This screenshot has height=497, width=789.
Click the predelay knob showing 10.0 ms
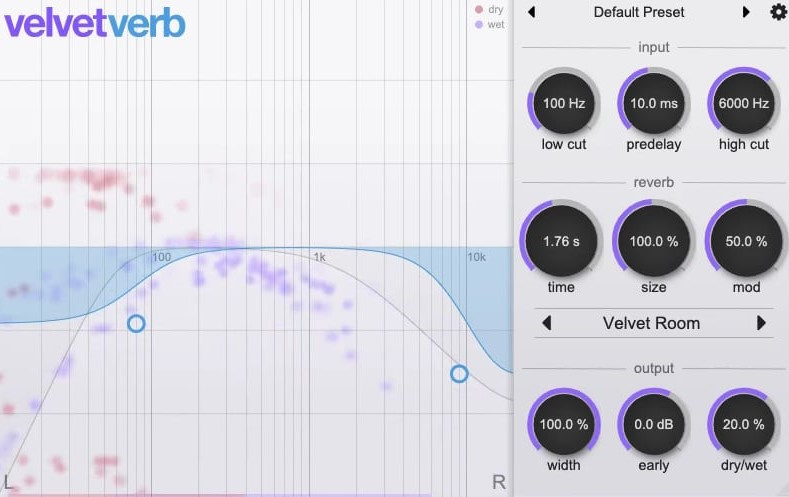[654, 103]
